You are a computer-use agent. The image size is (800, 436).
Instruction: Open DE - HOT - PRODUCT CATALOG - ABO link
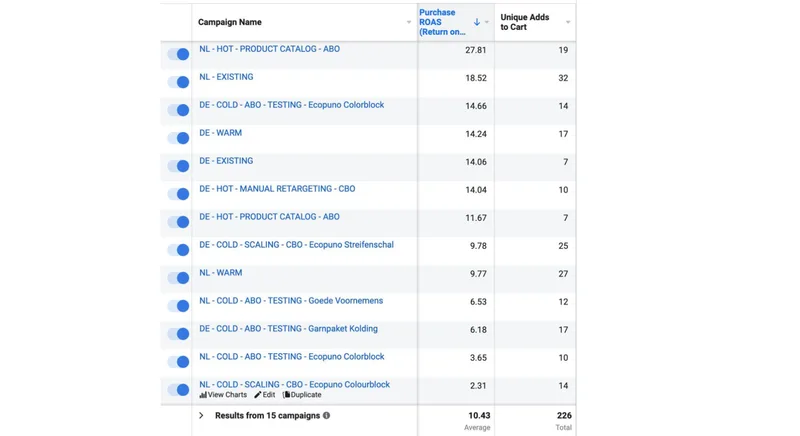(x=269, y=217)
